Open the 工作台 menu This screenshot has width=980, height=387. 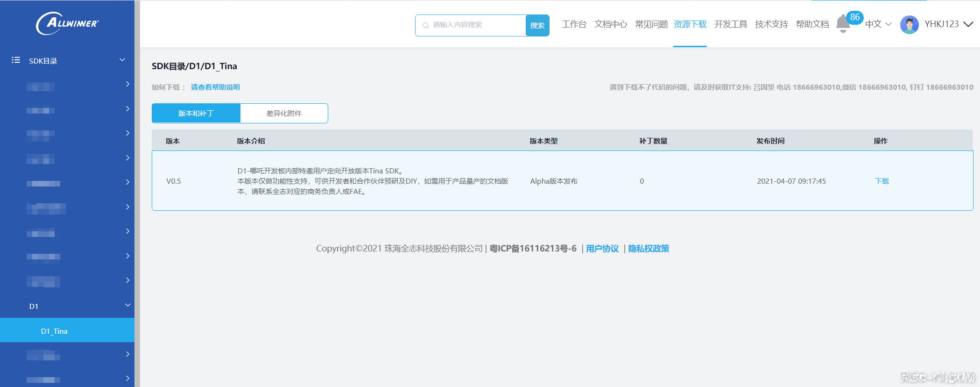point(574,24)
